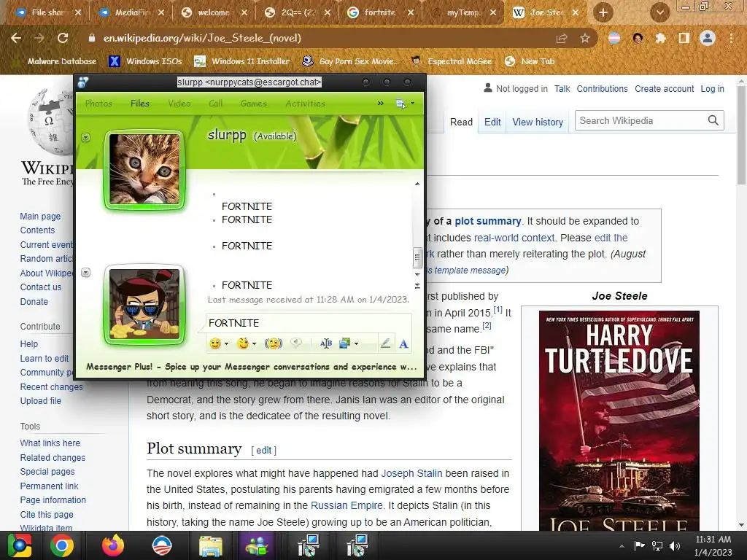Screen dimensions: 747x560
Task: Click the taskbar clock showing 11:31 AM
Action: [x=713, y=540]
